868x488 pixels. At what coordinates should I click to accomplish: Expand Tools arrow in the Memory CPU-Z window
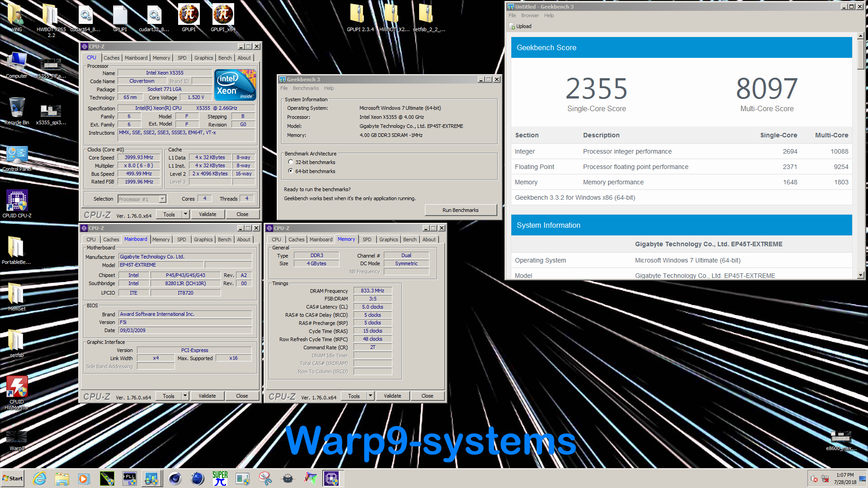point(370,396)
